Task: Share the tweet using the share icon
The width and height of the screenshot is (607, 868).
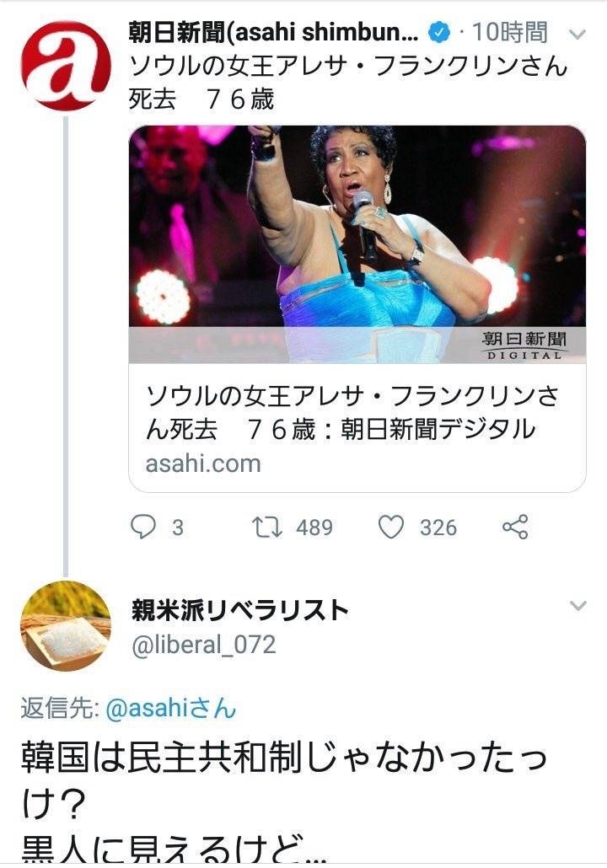Action: coord(514,527)
